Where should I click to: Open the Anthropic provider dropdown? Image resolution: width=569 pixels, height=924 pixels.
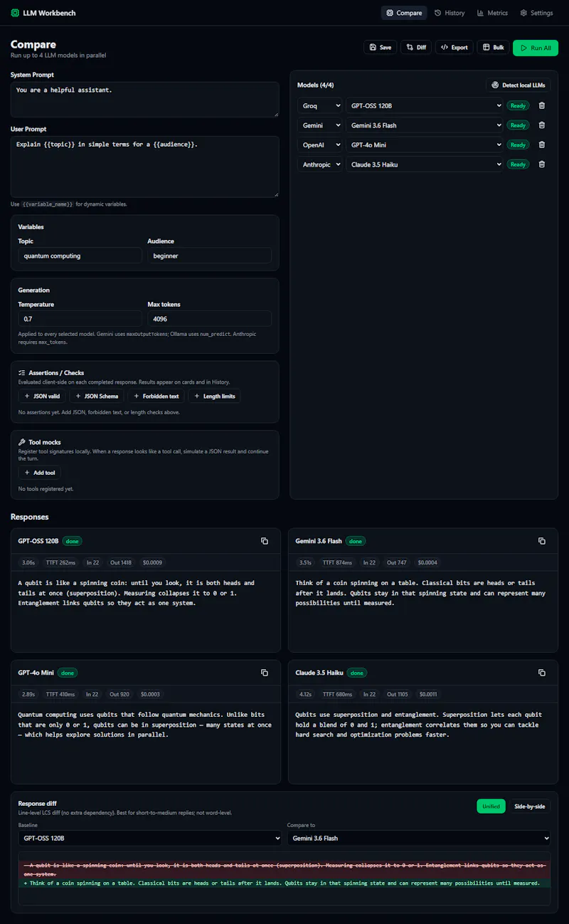pos(320,164)
